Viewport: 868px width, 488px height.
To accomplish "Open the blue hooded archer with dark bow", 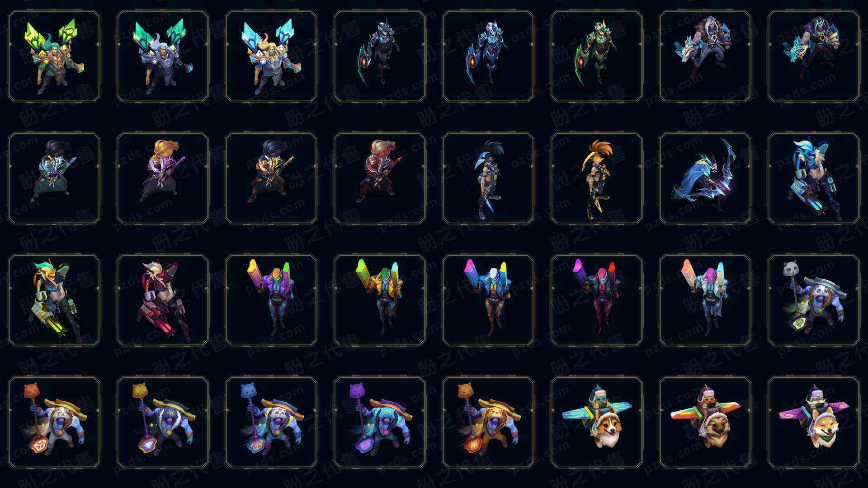I will 705,178.
